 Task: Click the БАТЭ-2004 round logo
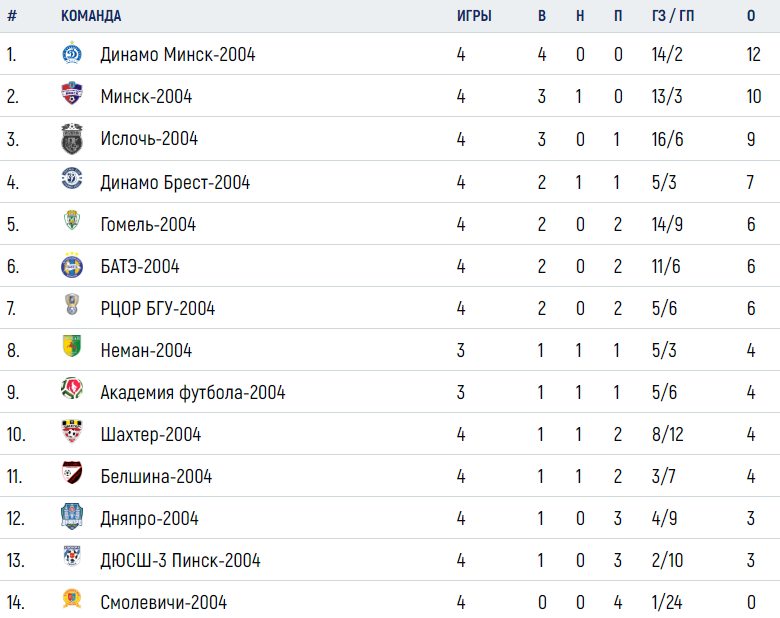tap(72, 265)
